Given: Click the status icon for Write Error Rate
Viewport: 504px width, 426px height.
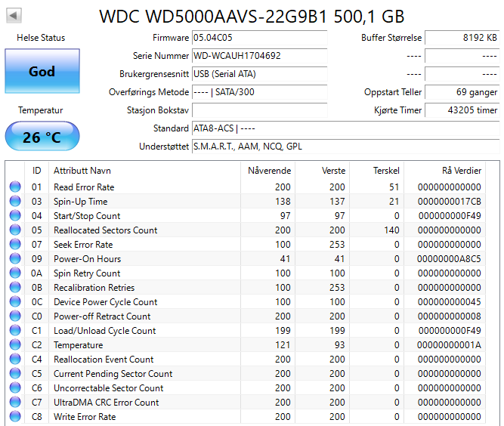Looking at the screenshot, I should pyautogui.click(x=14, y=417).
